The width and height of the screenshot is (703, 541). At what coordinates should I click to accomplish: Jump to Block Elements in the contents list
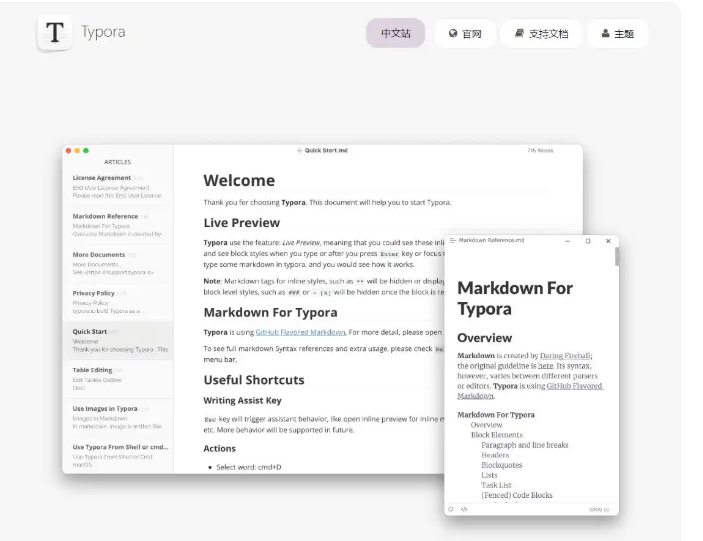[x=497, y=435]
